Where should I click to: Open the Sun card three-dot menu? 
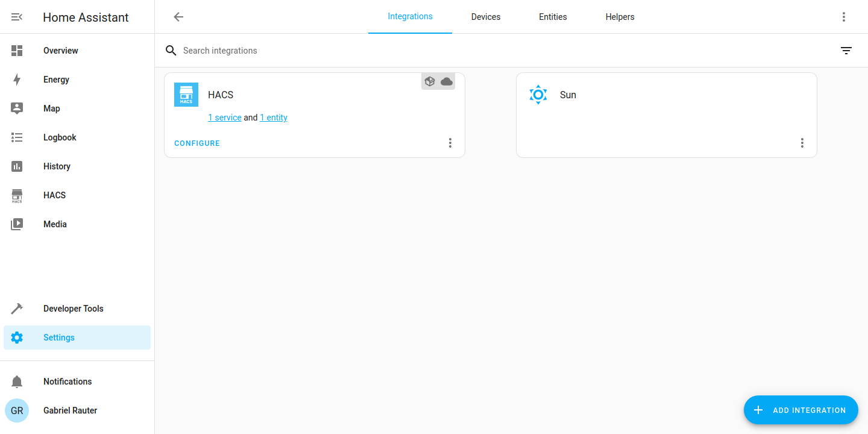pos(802,143)
